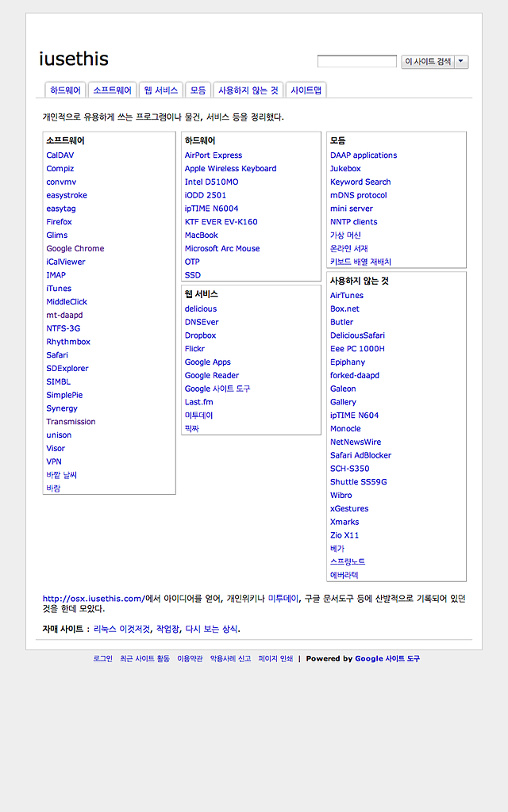Open the 미투데이 web service link

click(x=198, y=416)
